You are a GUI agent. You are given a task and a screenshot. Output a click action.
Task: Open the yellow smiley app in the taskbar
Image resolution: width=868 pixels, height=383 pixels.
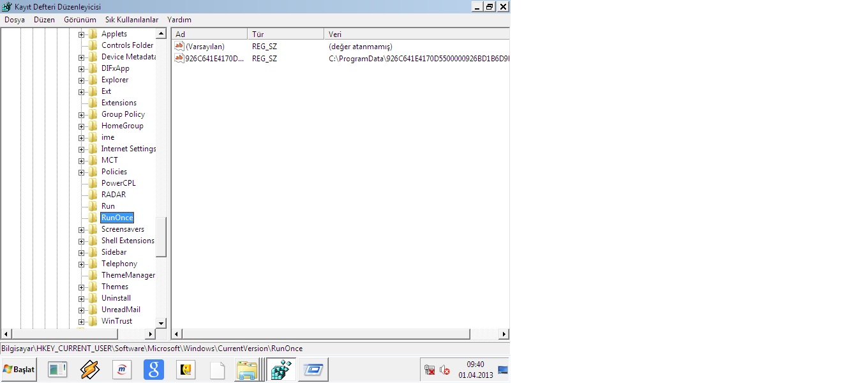point(186,370)
